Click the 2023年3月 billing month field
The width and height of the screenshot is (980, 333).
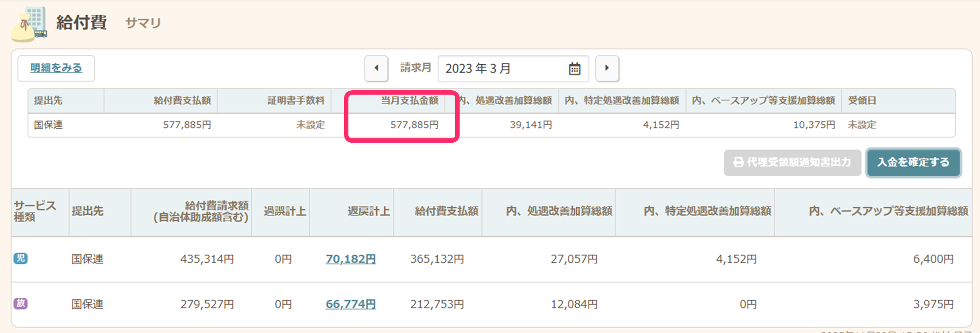(x=500, y=69)
